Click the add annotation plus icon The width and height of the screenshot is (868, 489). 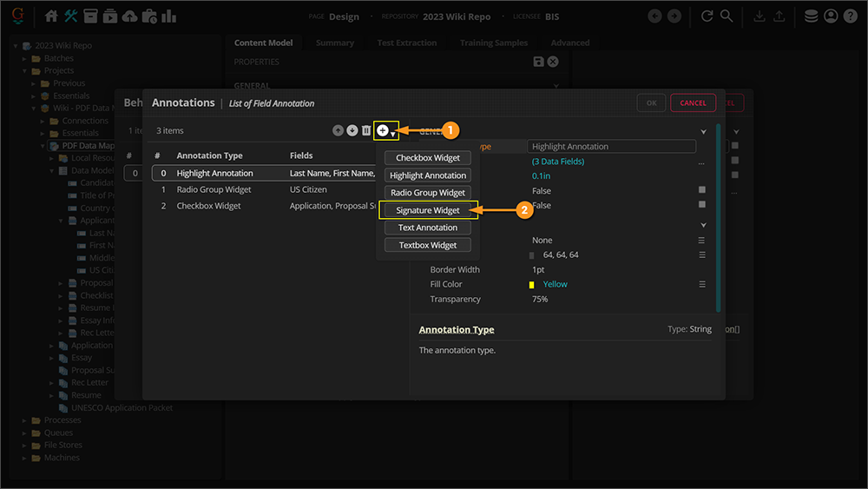(x=383, y=130)
